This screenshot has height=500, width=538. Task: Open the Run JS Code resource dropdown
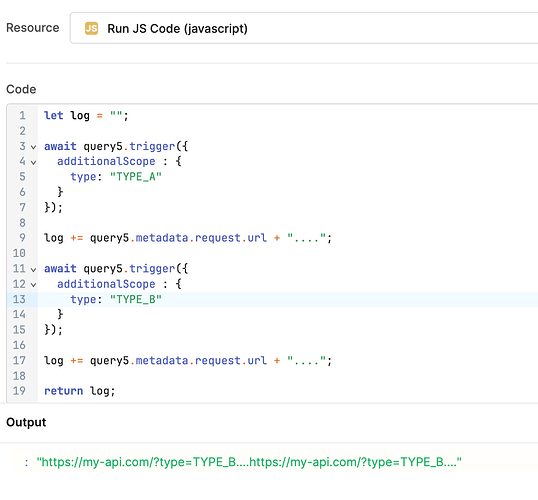[304, 28]
